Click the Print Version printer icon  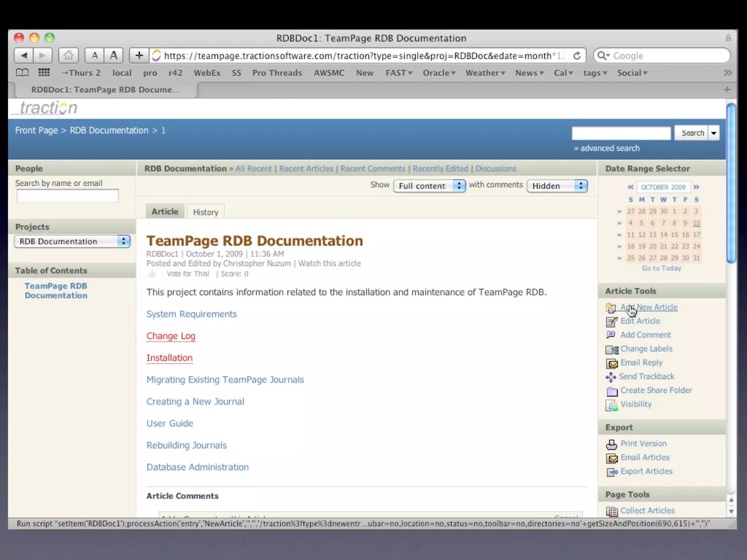[611, 444]
